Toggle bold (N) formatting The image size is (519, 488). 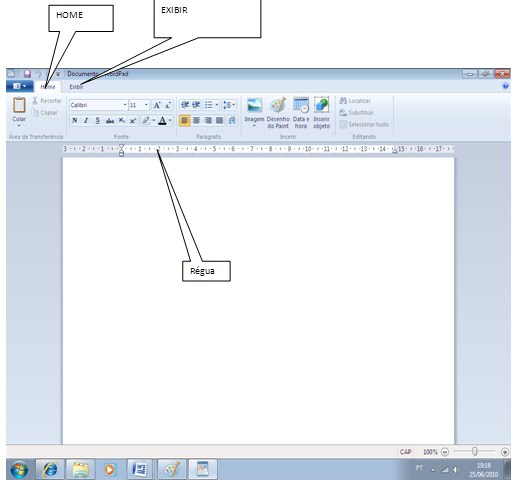click(x=75, y=121)
